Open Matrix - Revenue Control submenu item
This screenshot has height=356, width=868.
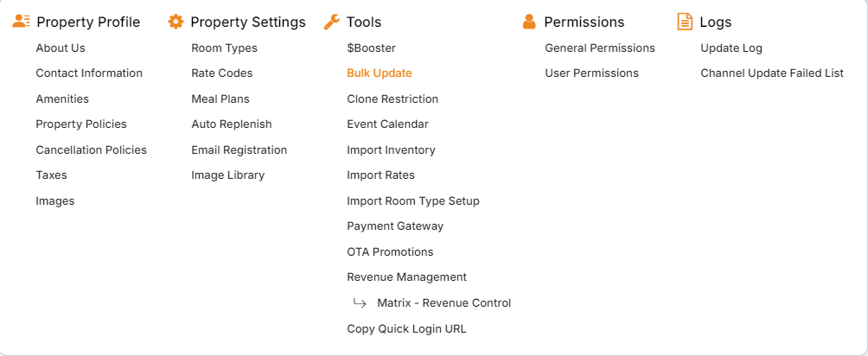tap(444, 303)
